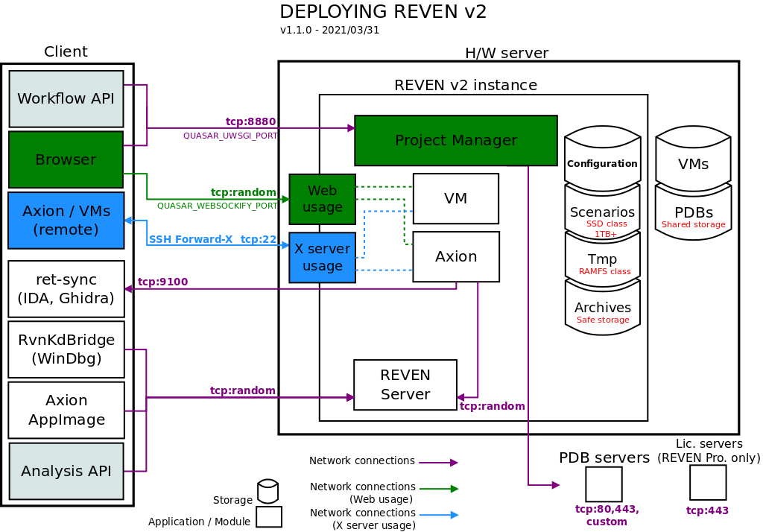
Task: Open the ret-sync (IDA, Ghidra) entry
Action: tap(66, 289)
